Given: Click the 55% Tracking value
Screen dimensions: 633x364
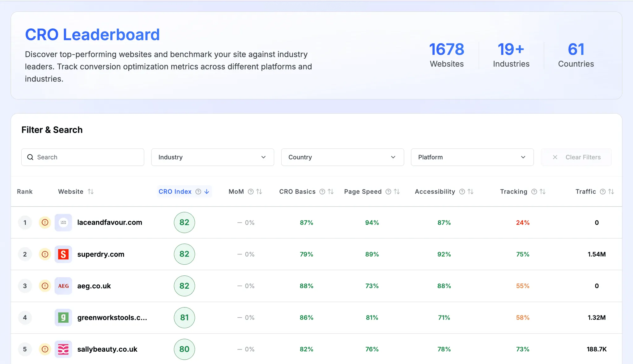Looking at the screenshot, I should (x=523, y=286).
